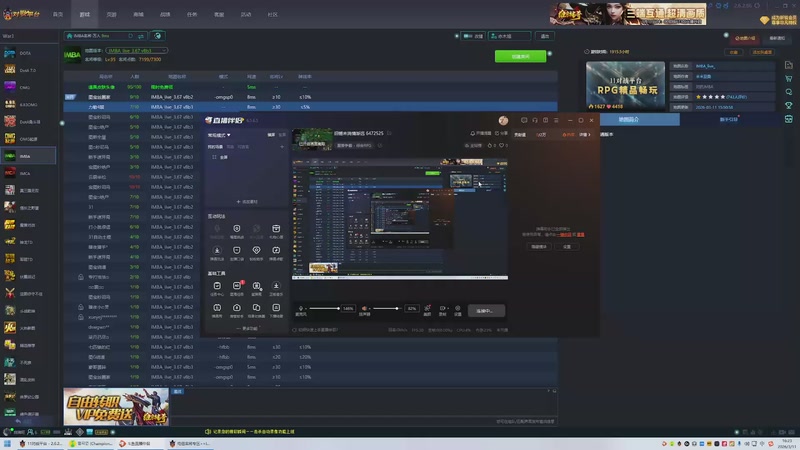Open the DOTA game in the sidebar

(x=28, y=53)
